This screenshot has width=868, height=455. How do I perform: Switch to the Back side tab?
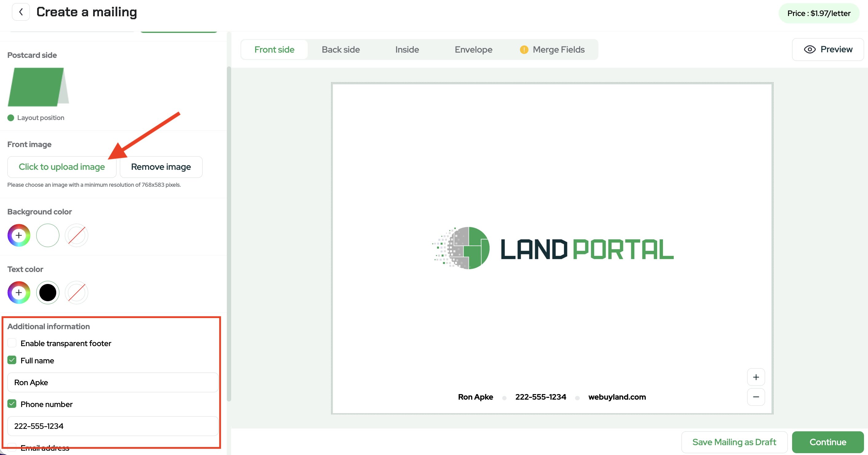click(341, 50)
